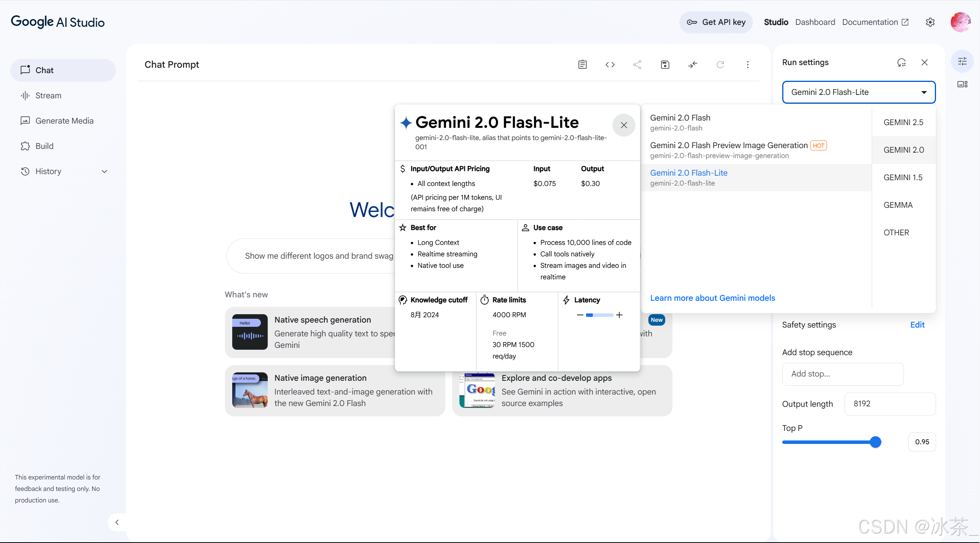
Task: Choose Gemini 2.0 Flash Preview Image Generation
Action: point(757,150)
